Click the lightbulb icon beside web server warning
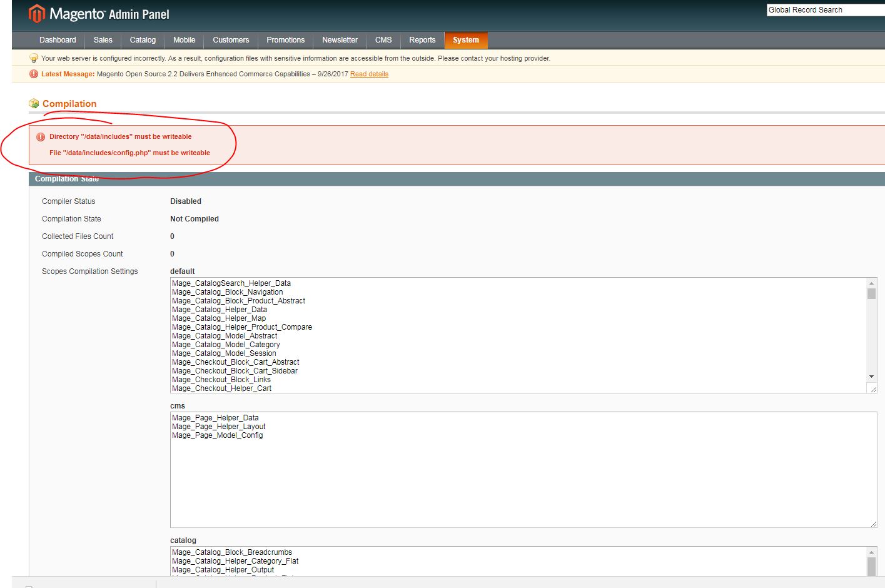Viewport: 885px width, 588px height. click(34, 58)
